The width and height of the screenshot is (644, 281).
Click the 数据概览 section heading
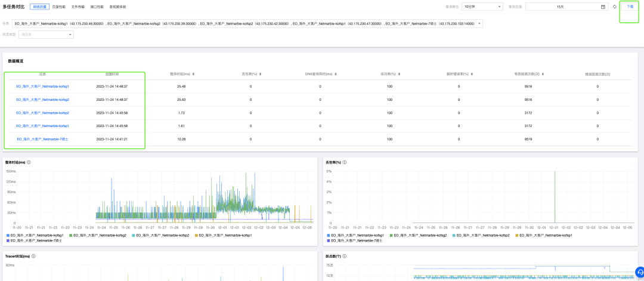(16, 61)
